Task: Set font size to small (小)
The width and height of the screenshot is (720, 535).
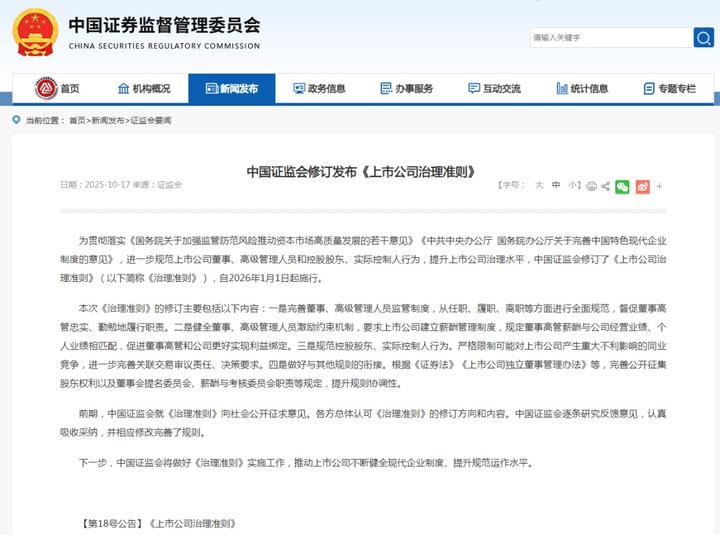Action: 572,185
